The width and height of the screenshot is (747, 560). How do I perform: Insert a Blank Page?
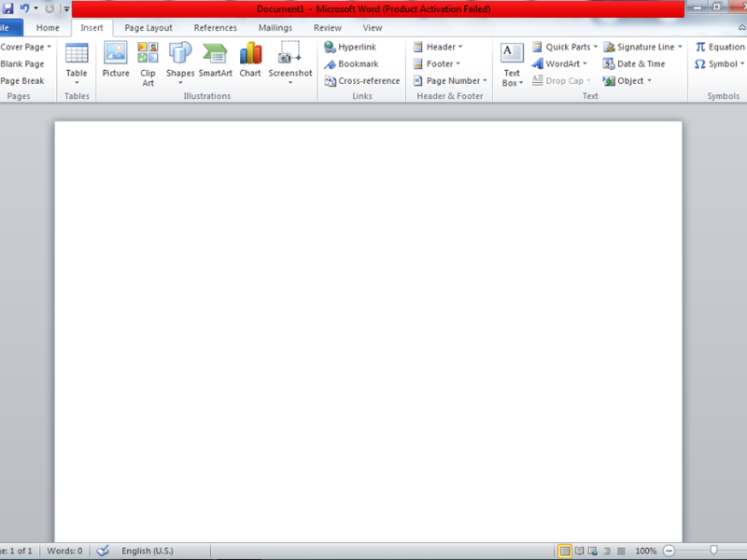(x=22, y=63)
